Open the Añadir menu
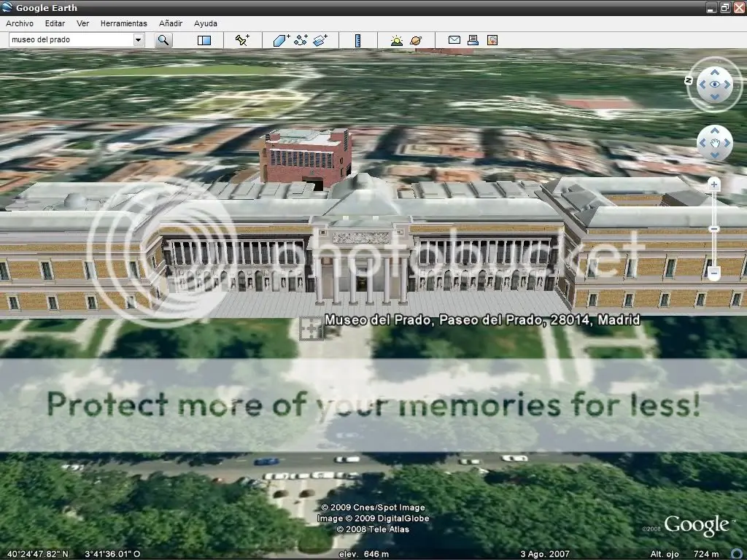 [171, 23]
